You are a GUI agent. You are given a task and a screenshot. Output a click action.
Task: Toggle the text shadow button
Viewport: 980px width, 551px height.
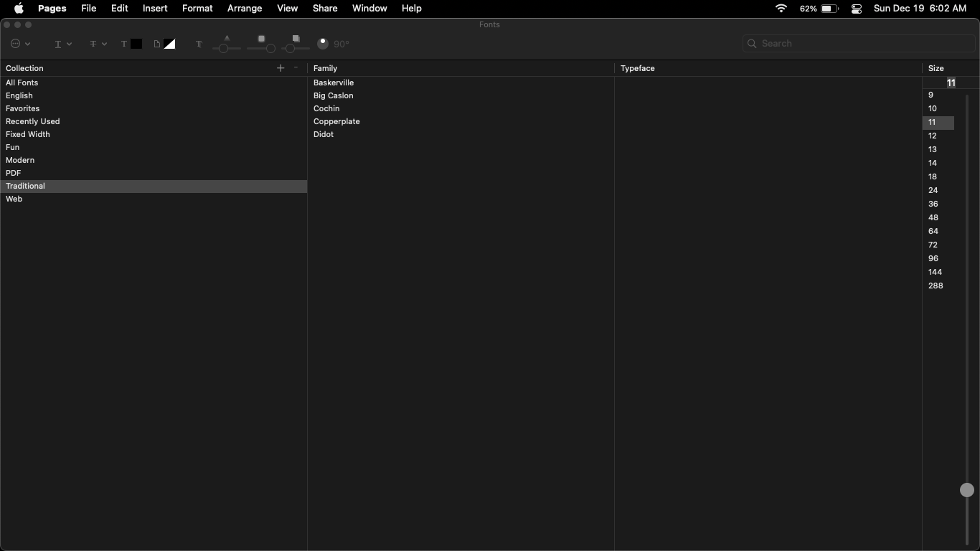[199, 44]
